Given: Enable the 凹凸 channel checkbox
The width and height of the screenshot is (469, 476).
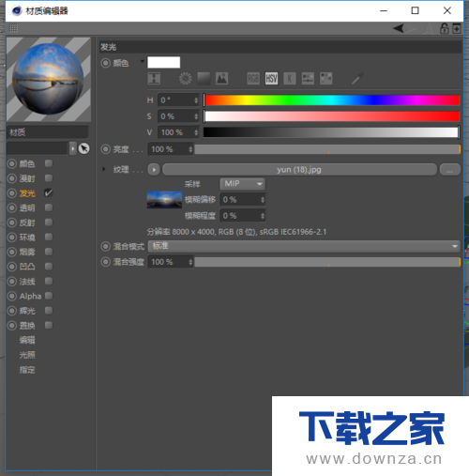Looking at the screenshot, I should (x=49, y=267).
